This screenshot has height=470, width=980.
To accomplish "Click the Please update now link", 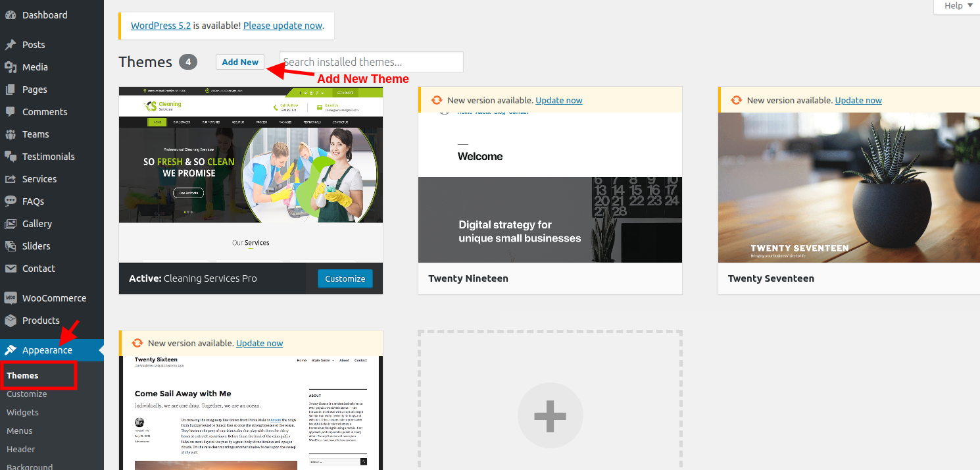I will 283,26.
